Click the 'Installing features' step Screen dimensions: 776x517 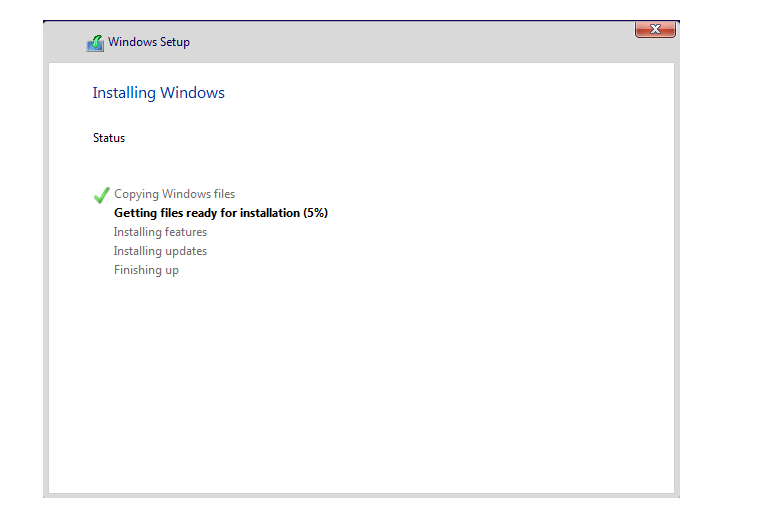tap(160, 232)
